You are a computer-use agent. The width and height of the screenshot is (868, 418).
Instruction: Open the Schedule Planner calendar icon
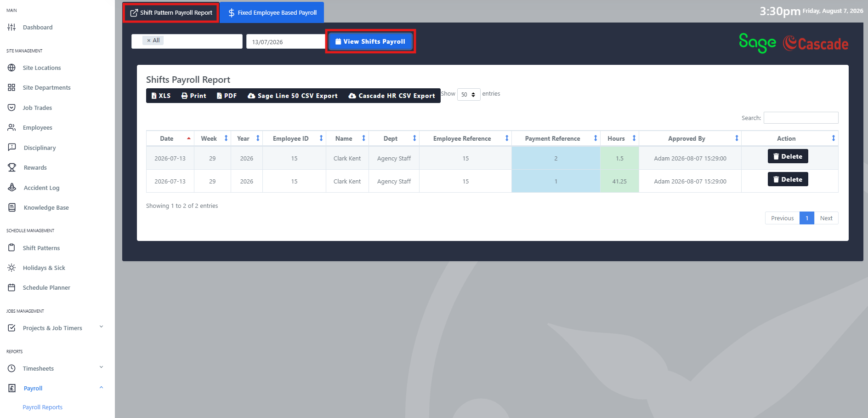click(11, 287)
